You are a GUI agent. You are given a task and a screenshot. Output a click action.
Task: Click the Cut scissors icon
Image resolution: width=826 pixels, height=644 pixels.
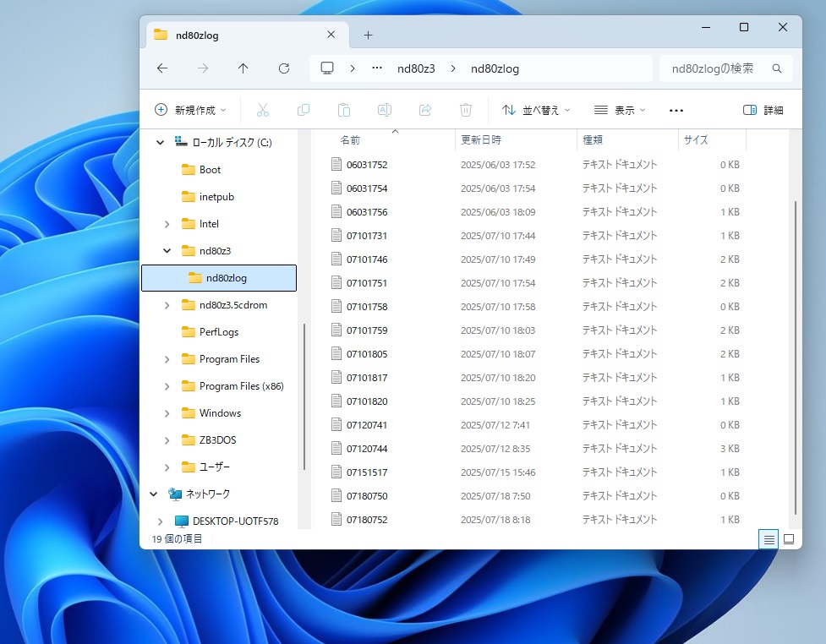pyautogui.click(x=262, y=110)
